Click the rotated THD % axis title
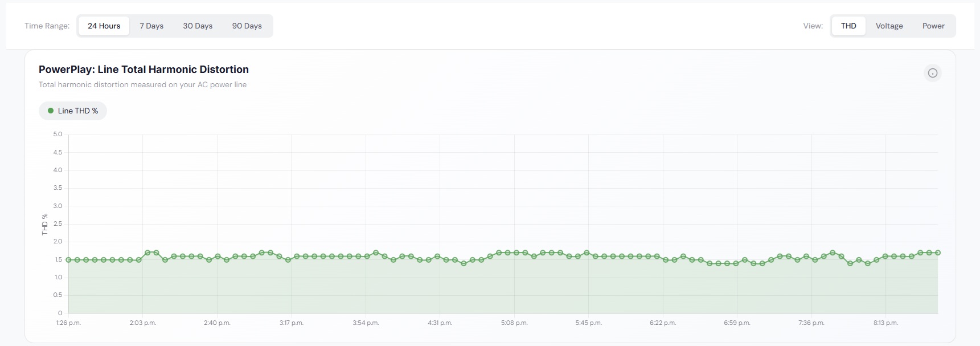 point(44,224)
